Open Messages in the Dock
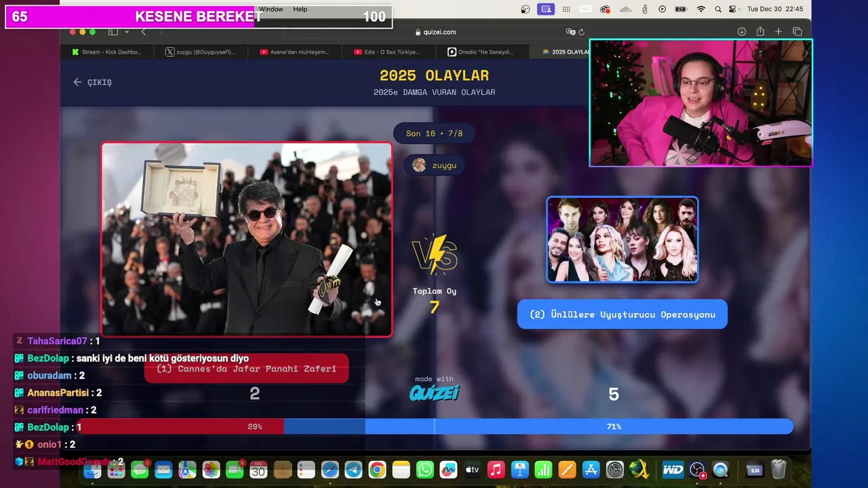The image size is (868, 488). point(140,470)
